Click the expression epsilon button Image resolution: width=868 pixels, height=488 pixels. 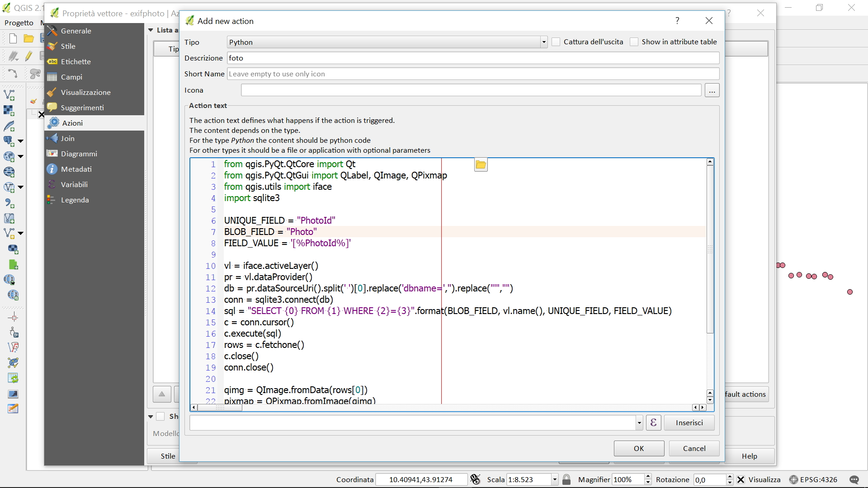pyautogui.click(x=653, y=422)
